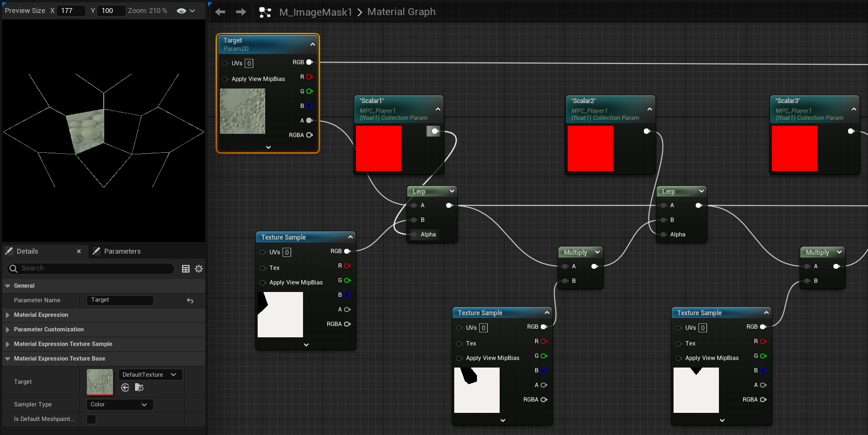
Task: Select the Details tab
Action: point(27,252)
